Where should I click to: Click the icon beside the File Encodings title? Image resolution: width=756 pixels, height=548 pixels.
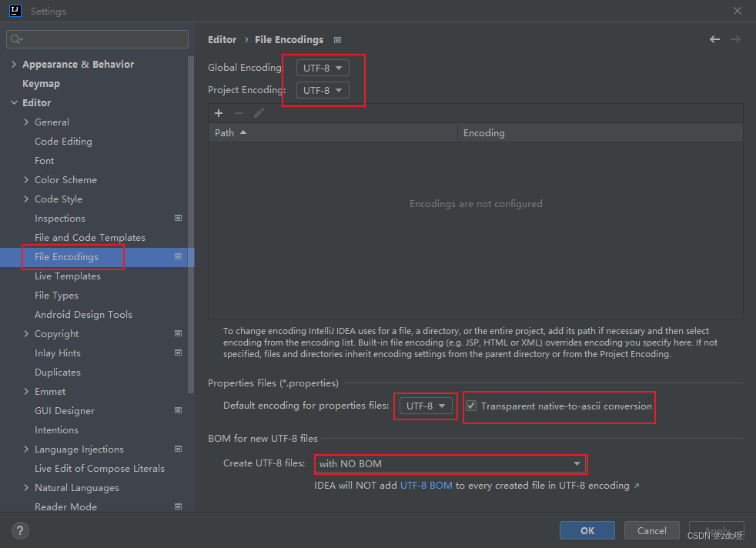[x=337, y=40]
